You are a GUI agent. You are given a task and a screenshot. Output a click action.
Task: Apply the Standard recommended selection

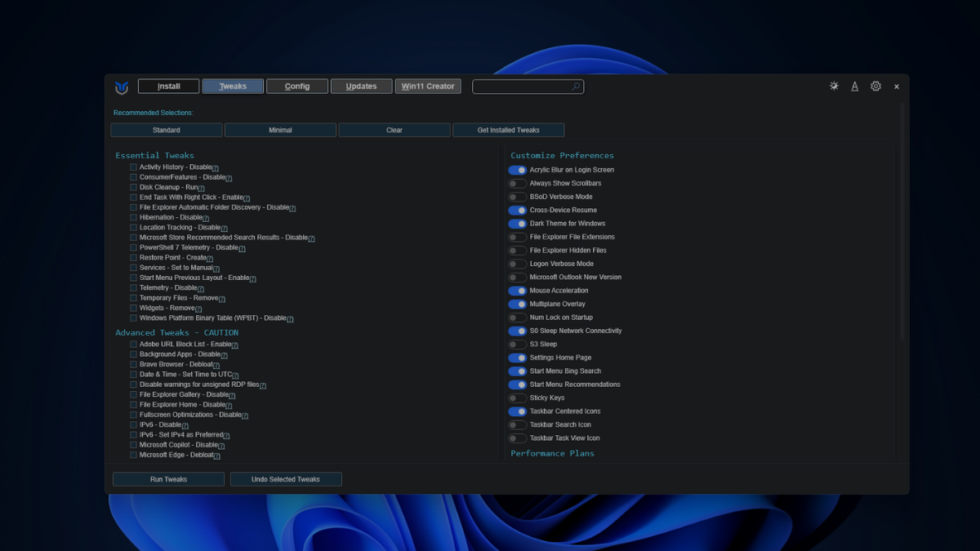tap(167, 130)
